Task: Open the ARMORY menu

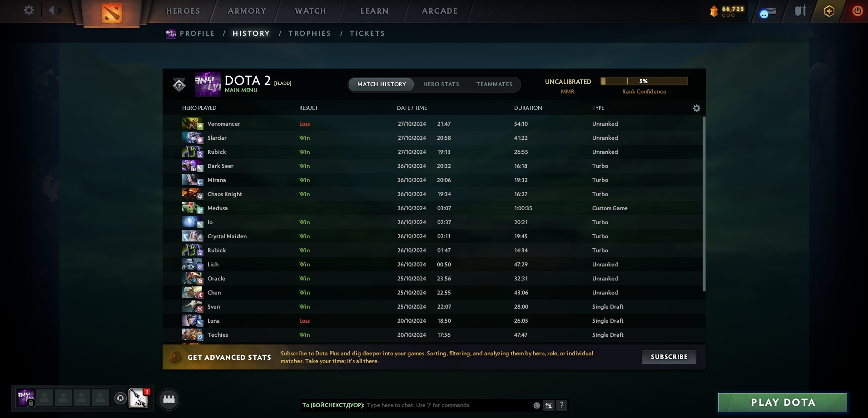Action: tap(247, 11)
